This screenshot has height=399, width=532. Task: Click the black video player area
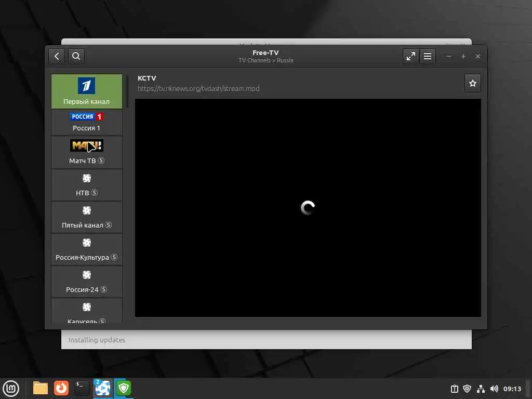pyautogui.click(x=308, y=208)
